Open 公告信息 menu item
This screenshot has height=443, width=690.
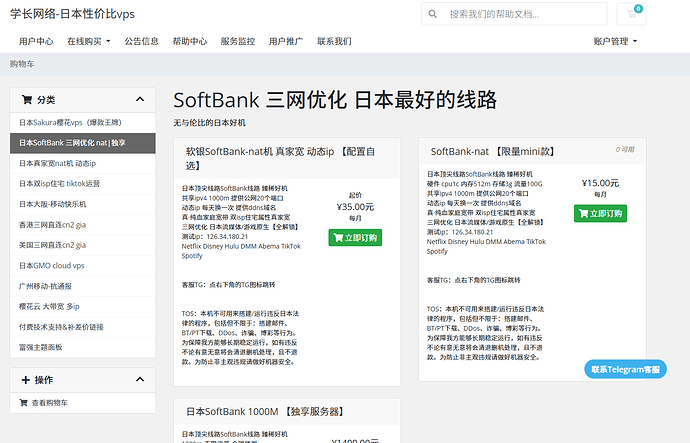[x=141, y=41]
